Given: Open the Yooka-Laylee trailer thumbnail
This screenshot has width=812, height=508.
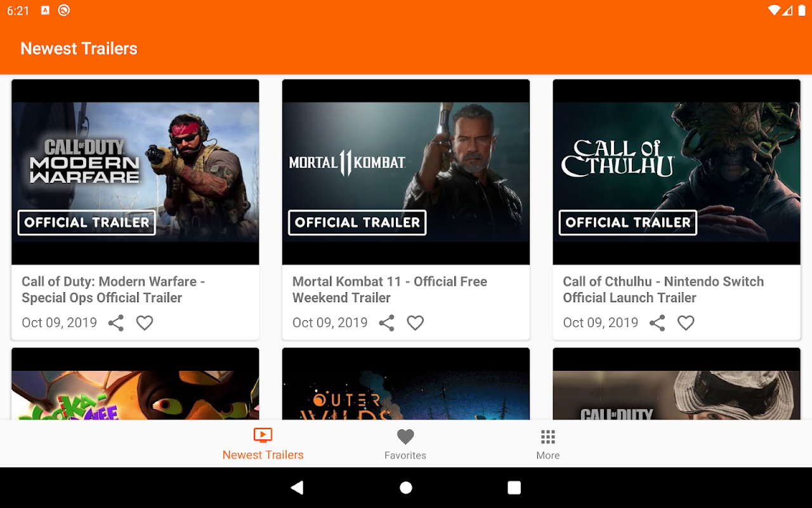Looking at the screenshot, I should [135, 384].
